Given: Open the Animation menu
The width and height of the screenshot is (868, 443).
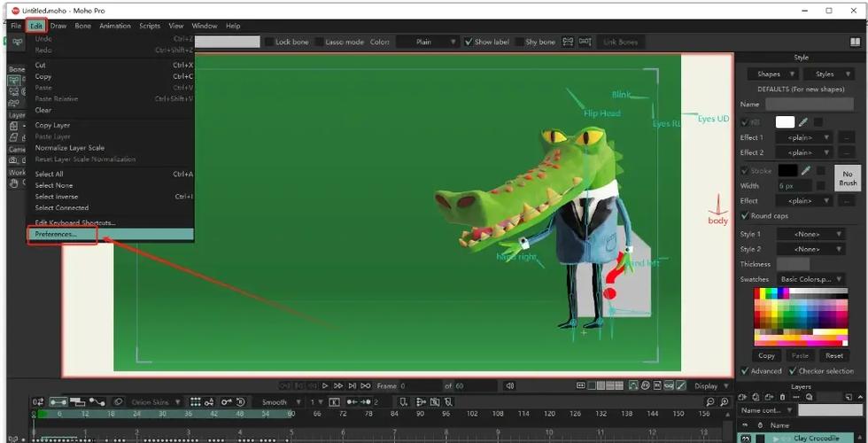Looking at the screenshot, I should (x=115, y=26).
